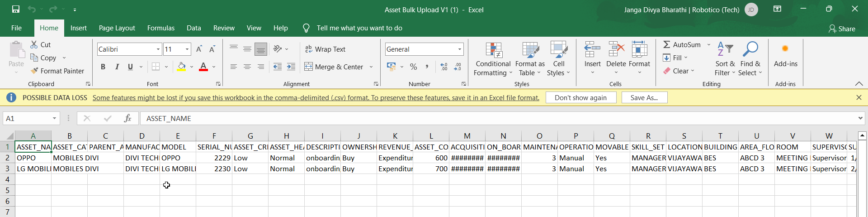The image size is (868, 217).
Task: Align cell text to the middle
Action: tap(247, 49)
